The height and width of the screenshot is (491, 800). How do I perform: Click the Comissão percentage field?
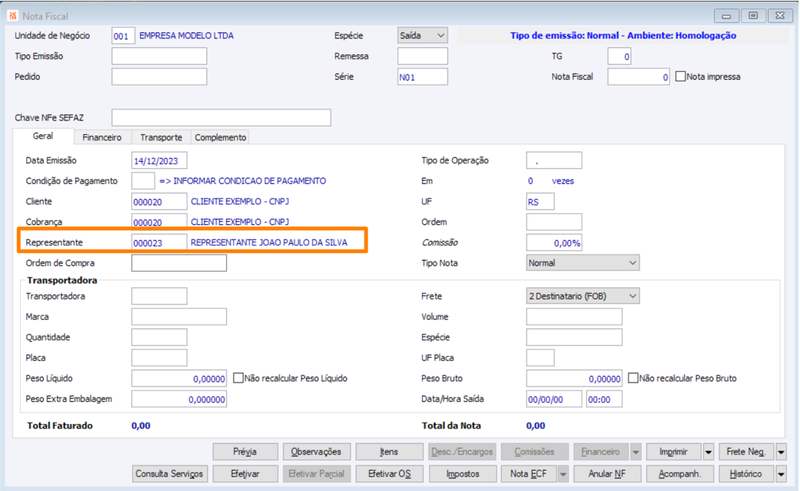point(554,242)
